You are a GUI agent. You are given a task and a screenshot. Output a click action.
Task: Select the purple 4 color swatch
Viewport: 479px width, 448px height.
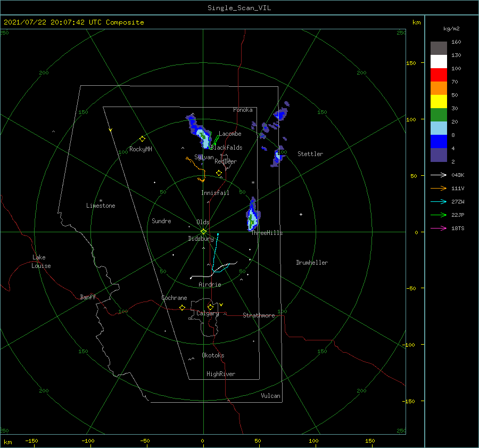(x=439, y=154)
